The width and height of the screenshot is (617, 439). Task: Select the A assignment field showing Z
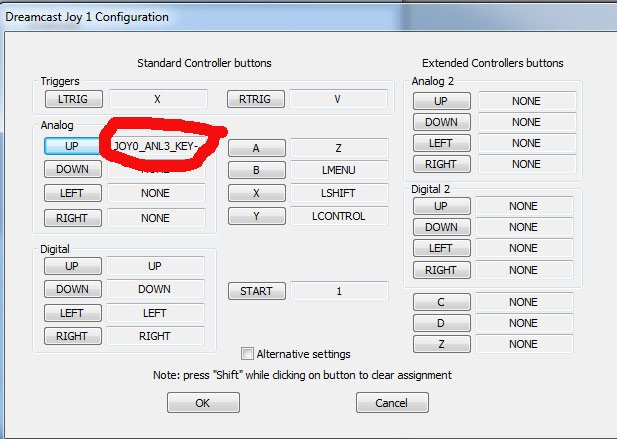(x=339, y=148)
